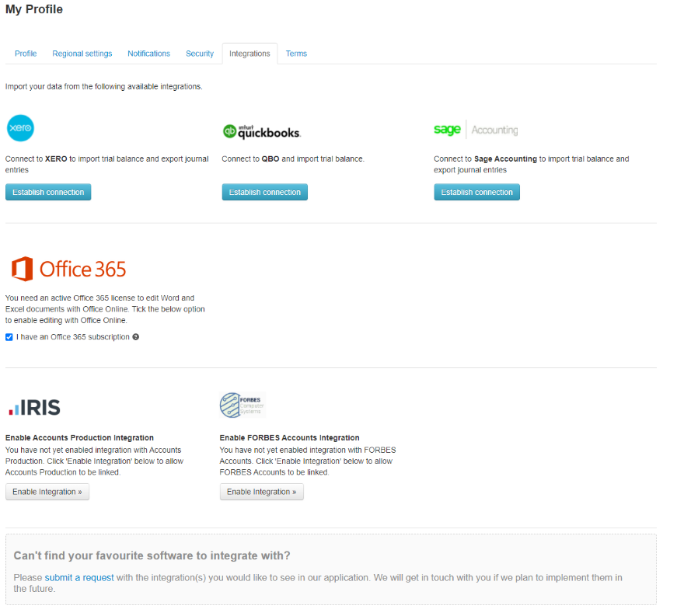The width and height of the screenshot is (677, 616).
Task: Enable Integration for FORBES Accounts
Action: 261,492
